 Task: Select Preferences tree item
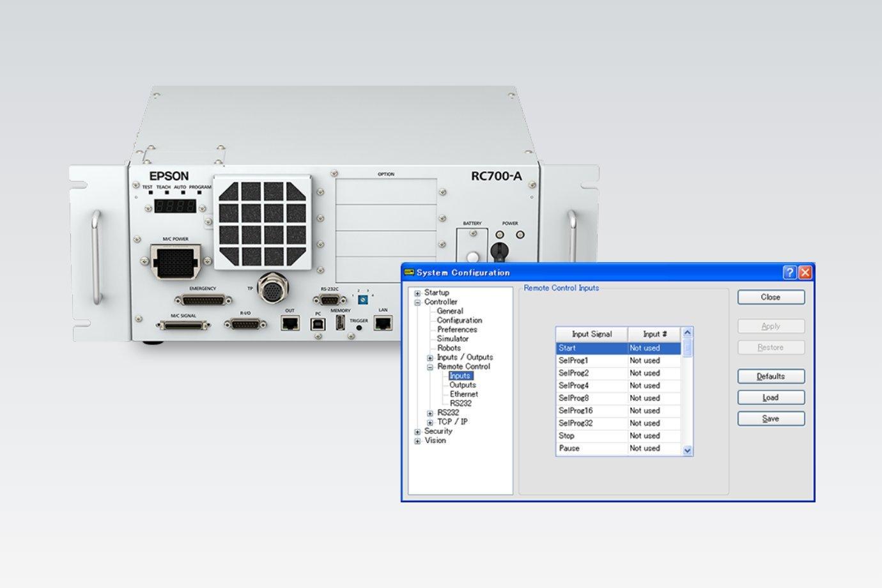(457, 330)
